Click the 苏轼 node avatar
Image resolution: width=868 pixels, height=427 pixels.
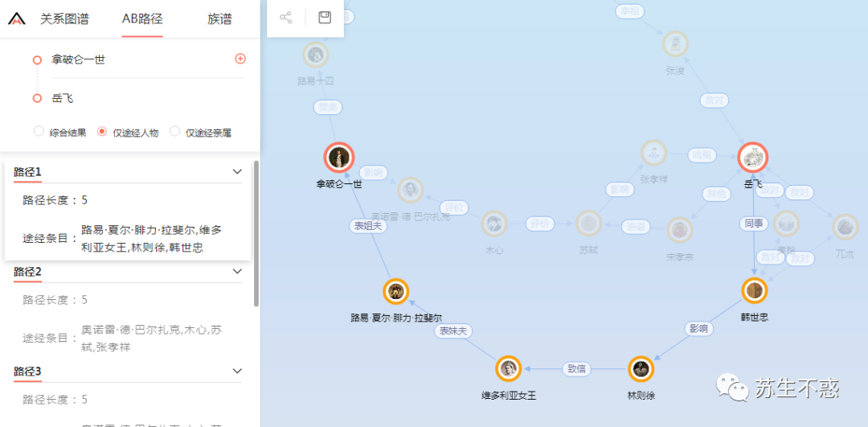(589, 224)
